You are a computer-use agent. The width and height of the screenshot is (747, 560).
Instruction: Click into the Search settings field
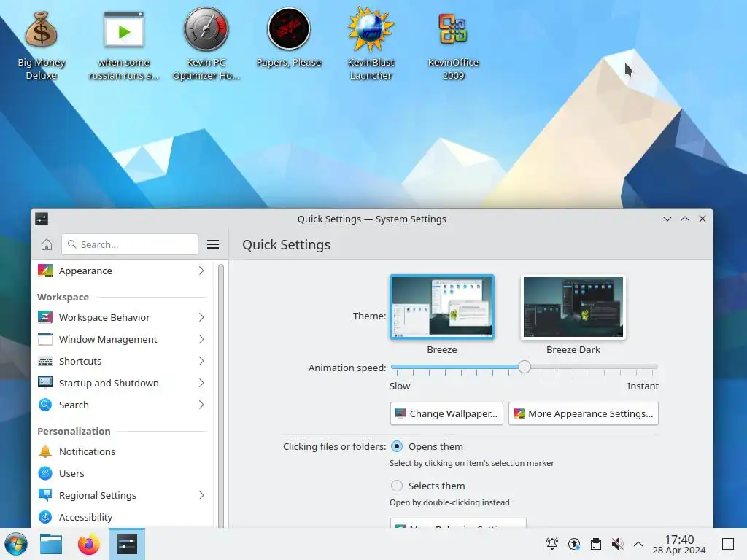coord(130,244)
